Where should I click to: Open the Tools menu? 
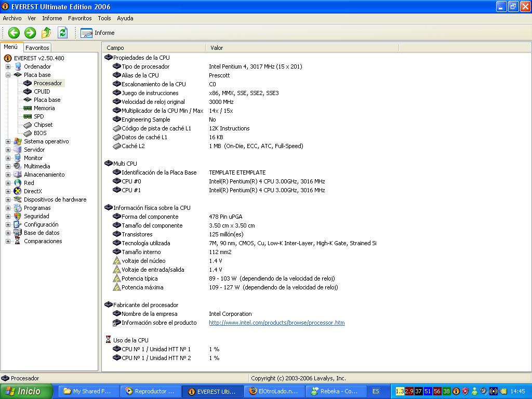tap(104, 18)
